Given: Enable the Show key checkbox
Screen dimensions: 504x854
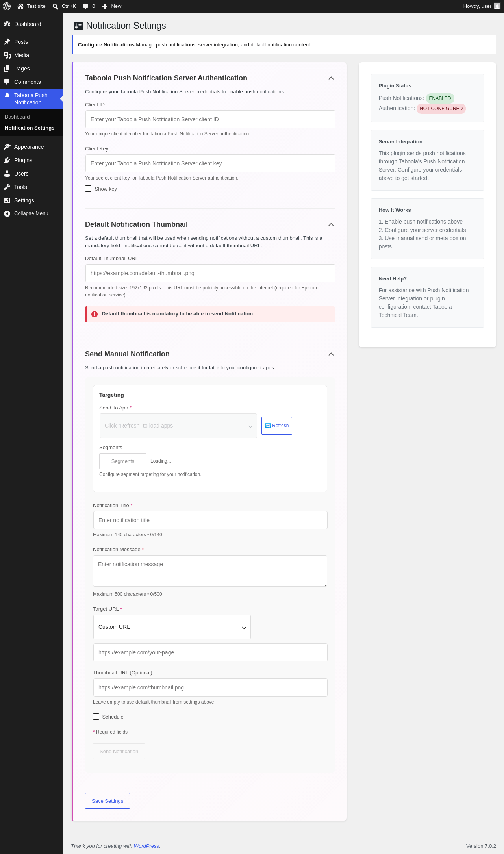Looking at the screenshot, I should (x=88, y=189).
